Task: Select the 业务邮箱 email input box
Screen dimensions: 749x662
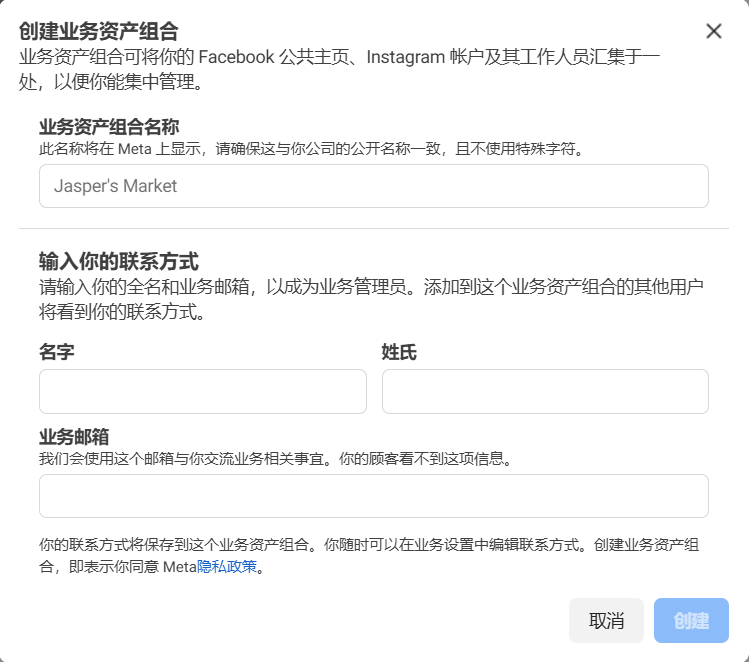Action: [373, 496]
